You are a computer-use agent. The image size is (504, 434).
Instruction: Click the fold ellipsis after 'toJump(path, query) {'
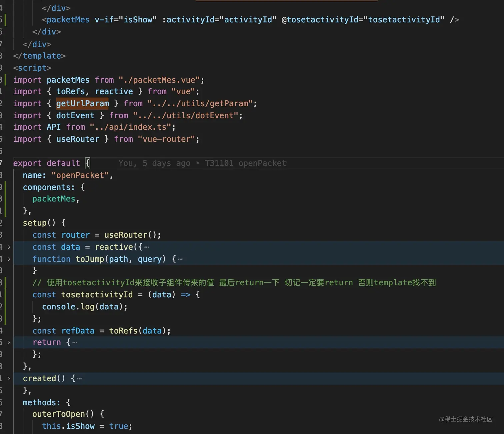point(180,259)
